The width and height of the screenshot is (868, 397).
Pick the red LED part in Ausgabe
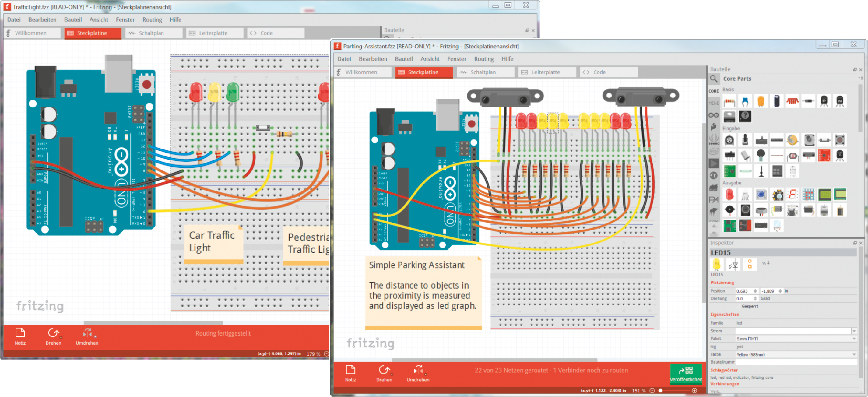pos(729,195)
